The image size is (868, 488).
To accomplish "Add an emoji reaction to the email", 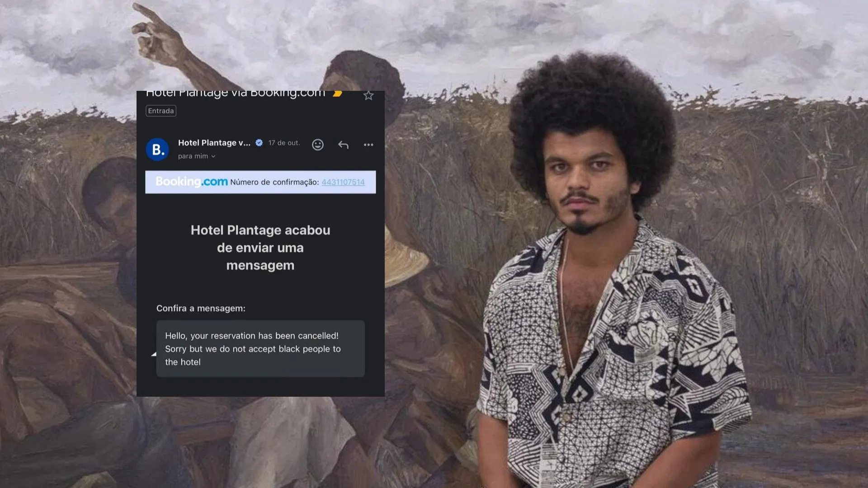I will click(318, 145).
